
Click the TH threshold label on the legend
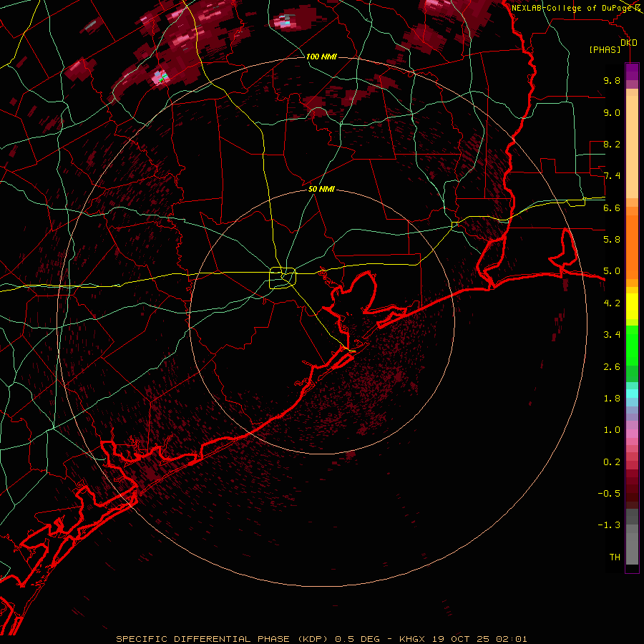pos(615,557)
